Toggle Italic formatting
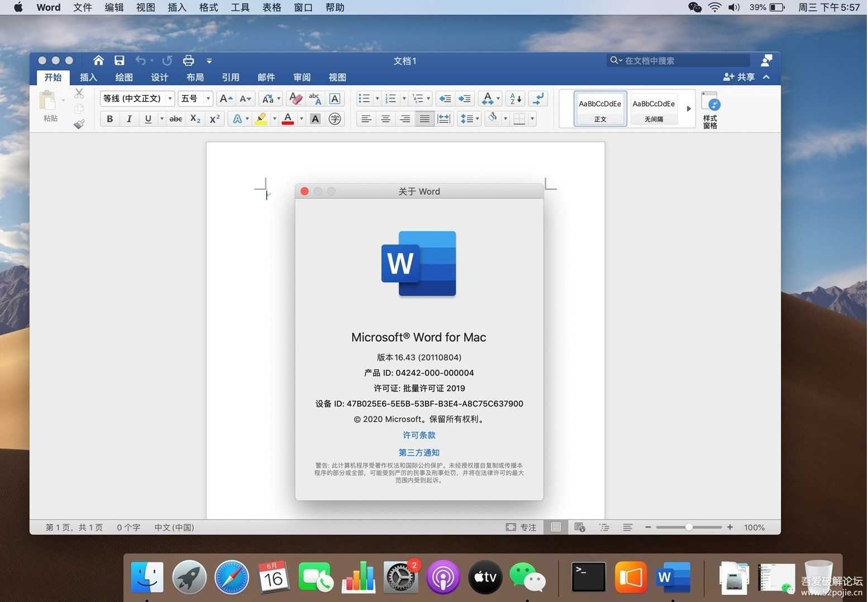This screenshot has width=868, height=602. (x=129, y=119)
